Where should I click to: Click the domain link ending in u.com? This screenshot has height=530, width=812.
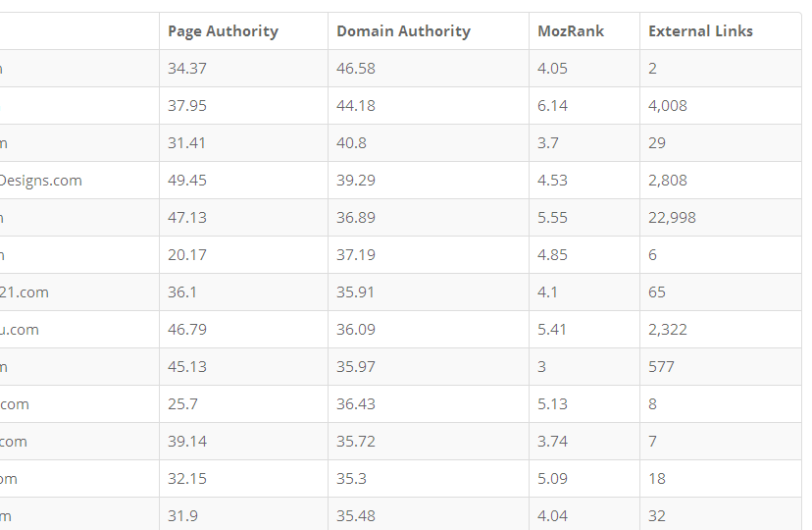pos(20,330)
